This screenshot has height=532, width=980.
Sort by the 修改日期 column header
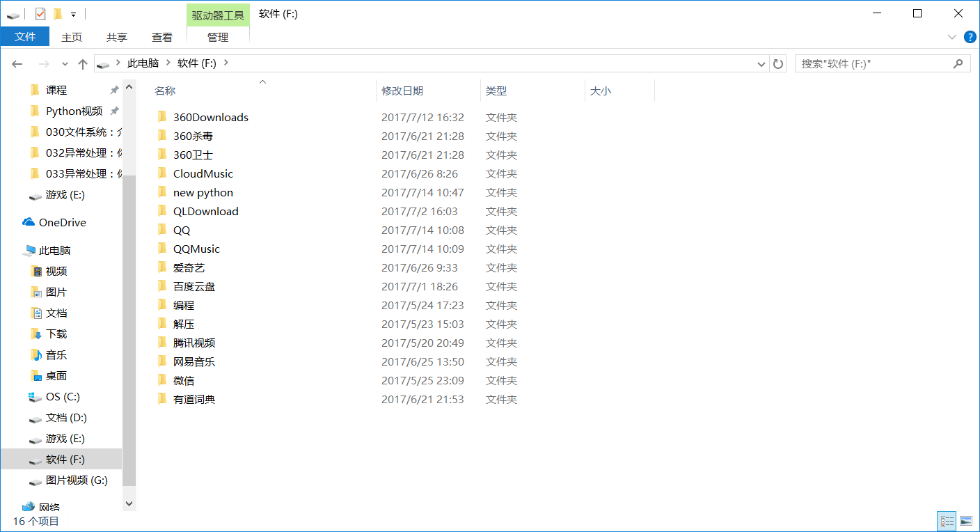[x=402, y=91]
